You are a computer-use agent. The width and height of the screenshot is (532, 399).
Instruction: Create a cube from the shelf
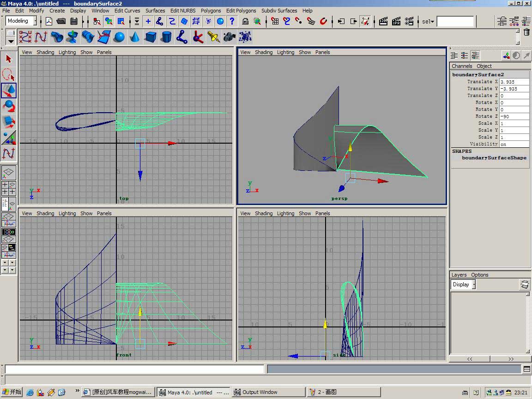tap(151, 37)
